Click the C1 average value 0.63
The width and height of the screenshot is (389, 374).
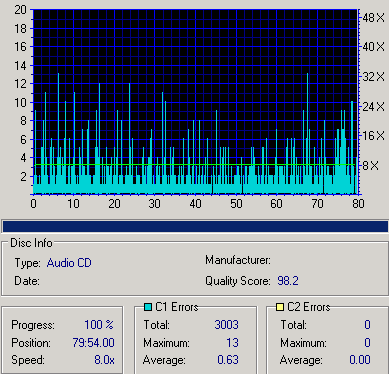click(x=228, y=360)
